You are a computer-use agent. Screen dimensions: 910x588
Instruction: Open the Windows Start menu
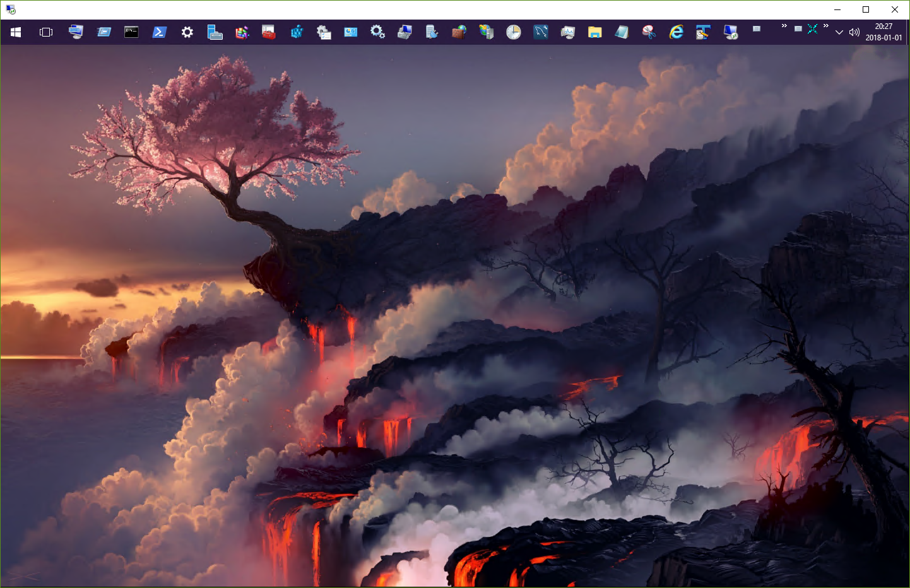(x=16, y=32)
